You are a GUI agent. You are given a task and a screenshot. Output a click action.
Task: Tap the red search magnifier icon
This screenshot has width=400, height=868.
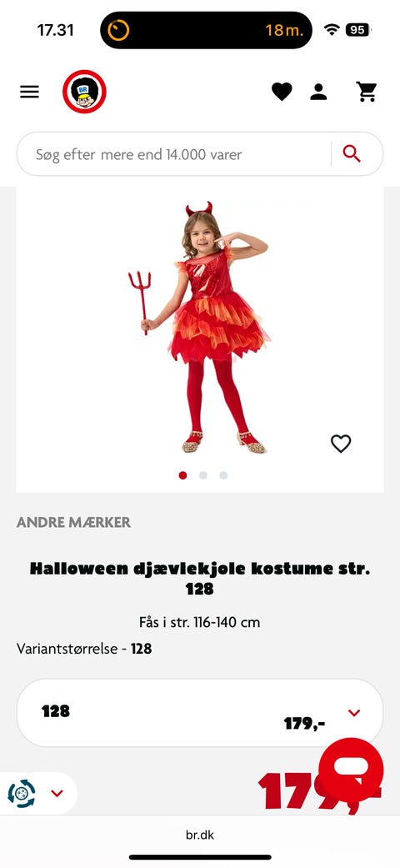[352, 153]
